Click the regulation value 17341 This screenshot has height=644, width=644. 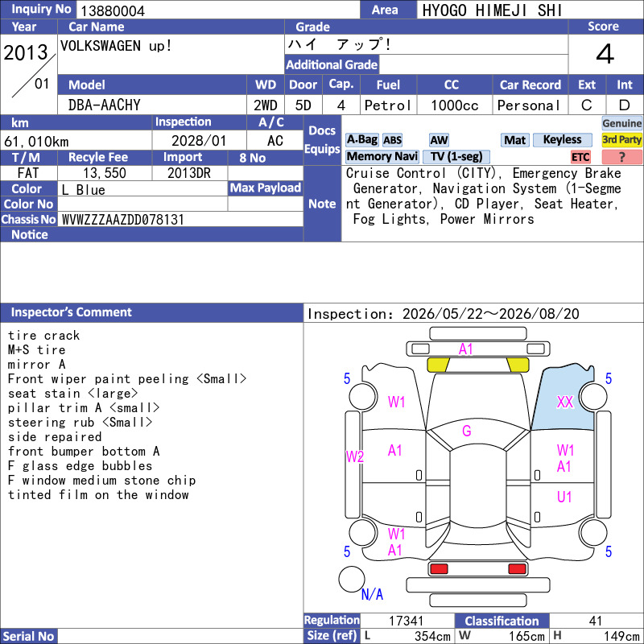(406, 621)
